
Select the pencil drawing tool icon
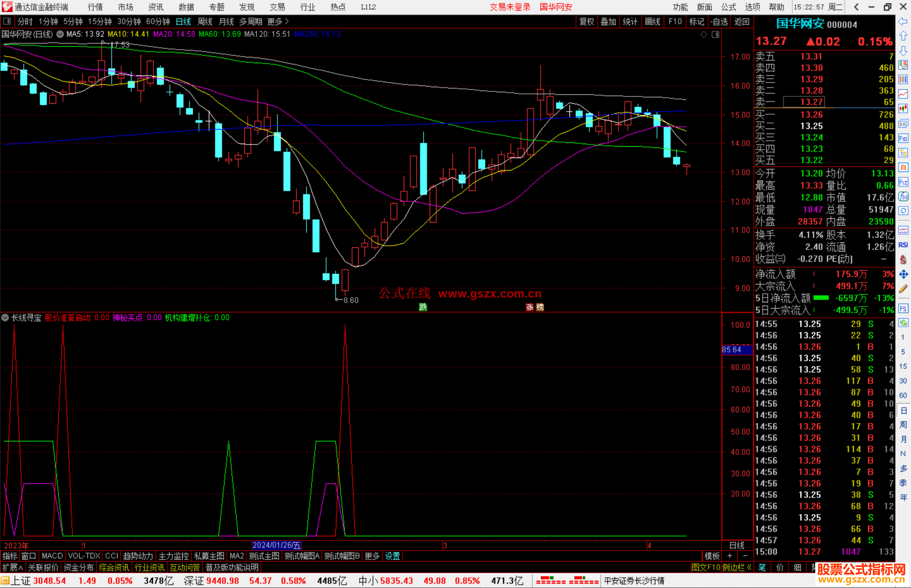click(x=903, y=289)
